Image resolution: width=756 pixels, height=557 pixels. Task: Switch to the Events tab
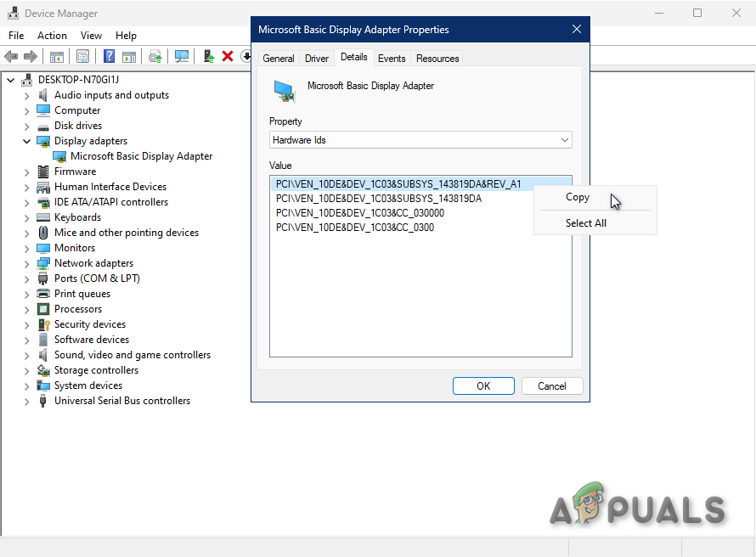(392, 59)
